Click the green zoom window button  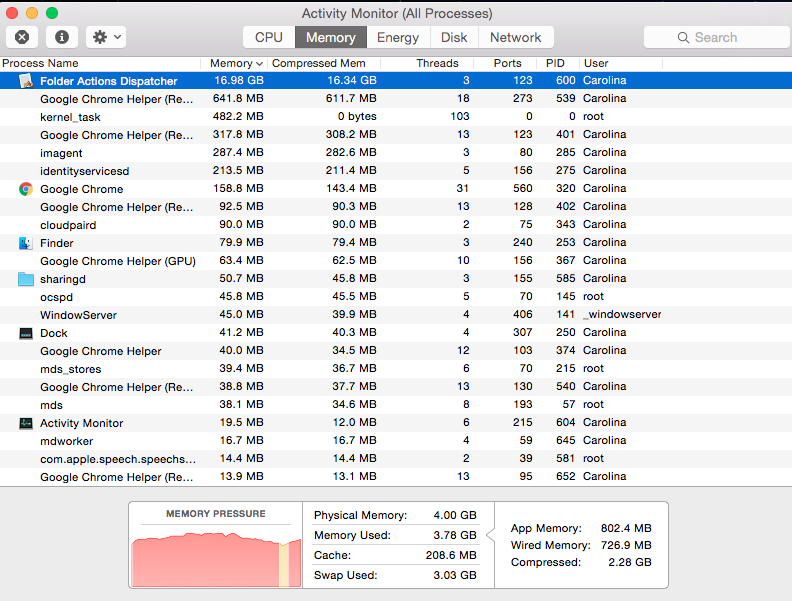coord(52,13)
